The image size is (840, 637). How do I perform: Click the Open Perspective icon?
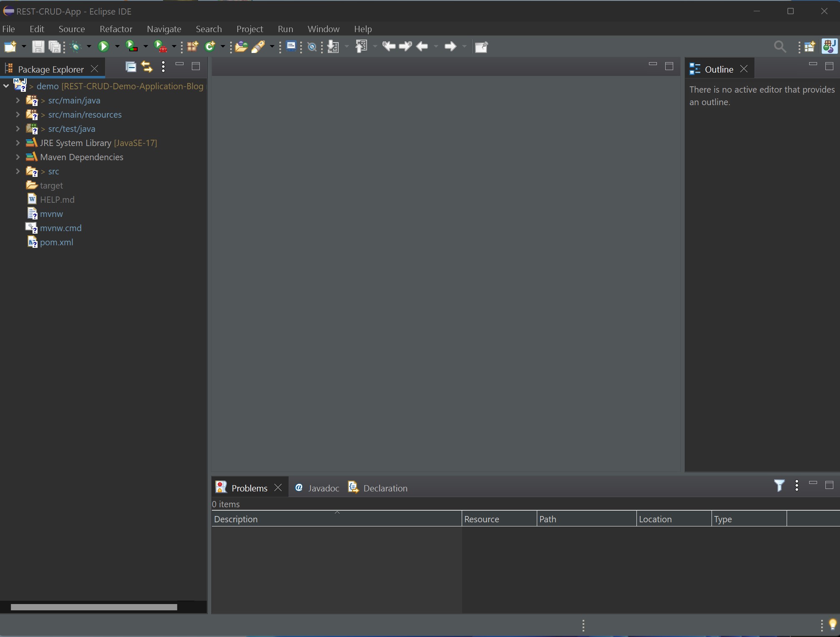pyautogui.click(x=809, y=47)
